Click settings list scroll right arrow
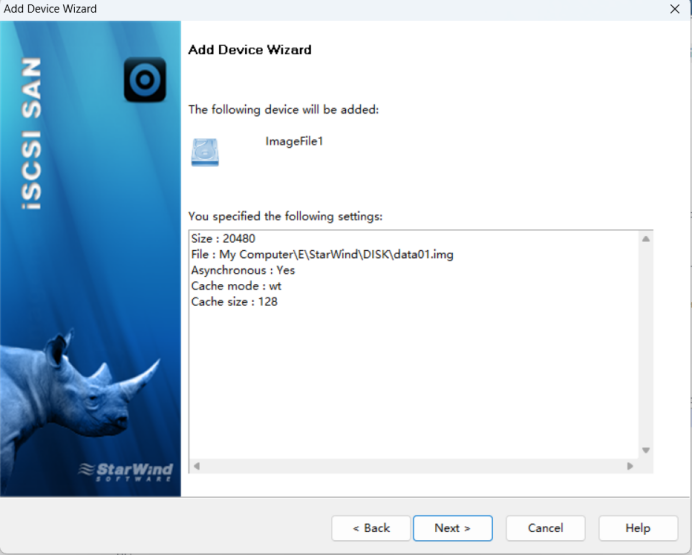Viewport: 692px width, 555px height. click(630, 466)
